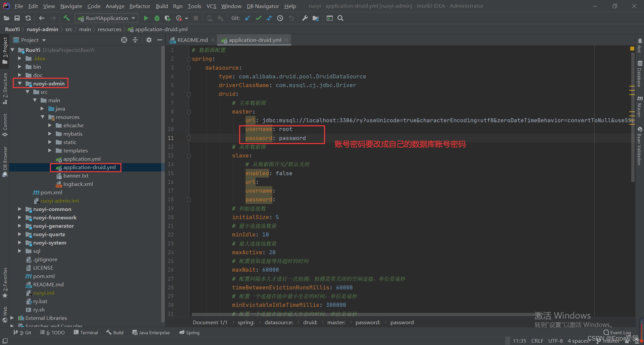The height and width of the screenshot is (345, 644).
Task: Click the Open folder toolbar icon
Action: pos(6,18)
